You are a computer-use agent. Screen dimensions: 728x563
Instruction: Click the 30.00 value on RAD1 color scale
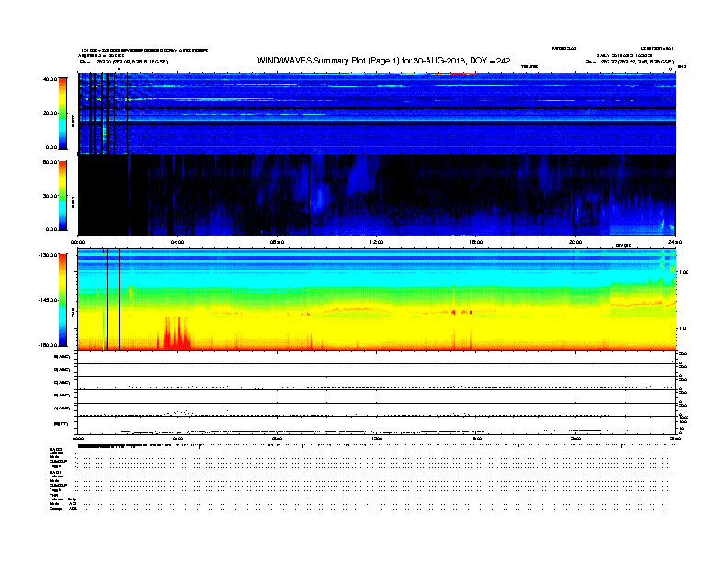(x=51, y=196)
